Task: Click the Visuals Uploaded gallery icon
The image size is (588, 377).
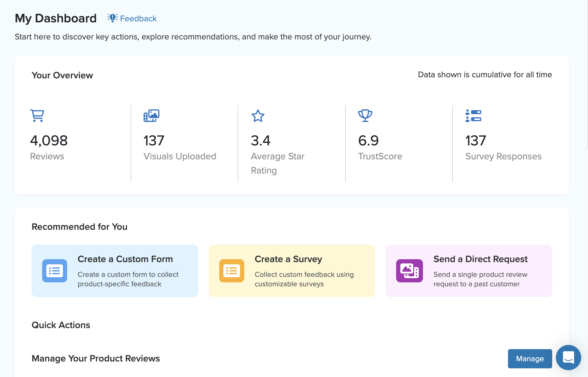Action: 151,116
